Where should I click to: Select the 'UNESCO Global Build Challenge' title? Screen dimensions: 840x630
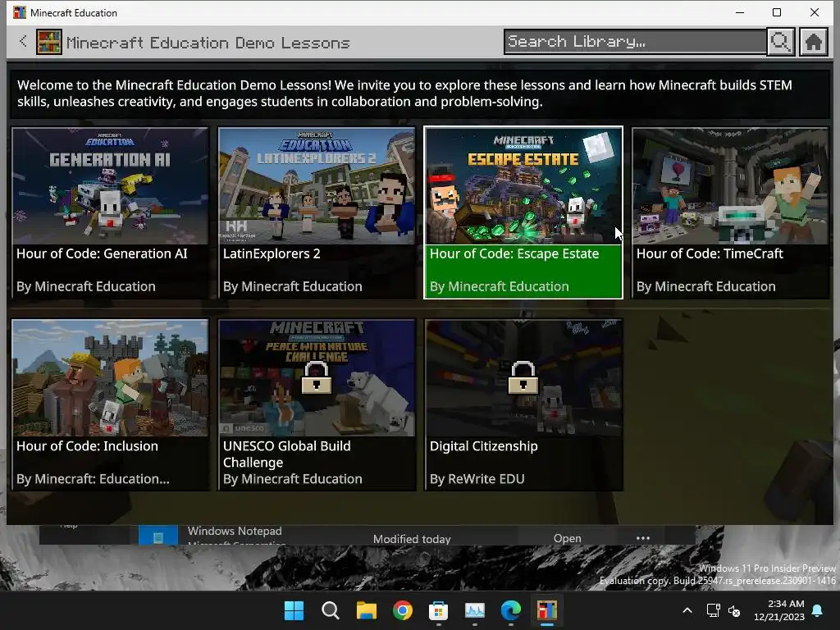click(287, 454)
